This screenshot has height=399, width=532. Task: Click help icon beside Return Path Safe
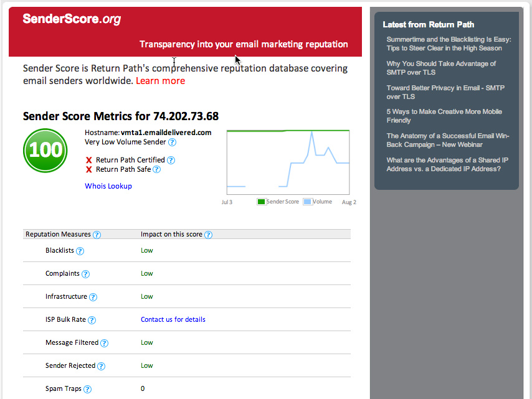coord(156,169)
